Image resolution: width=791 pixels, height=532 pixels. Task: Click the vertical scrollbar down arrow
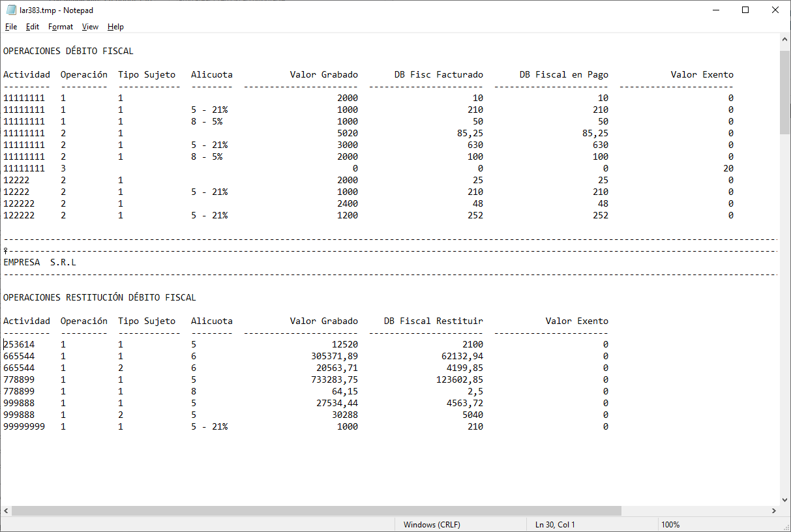785,499
